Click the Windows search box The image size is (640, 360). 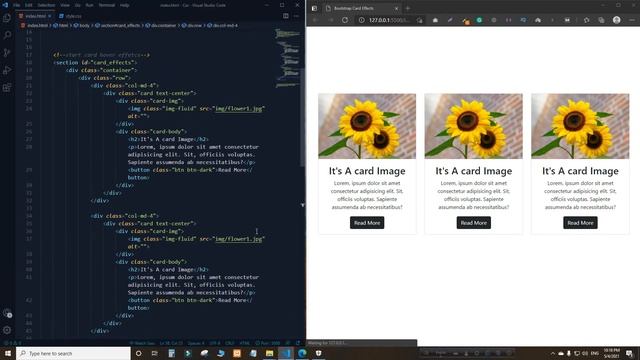pyautogui.click(x=73, y=353)
